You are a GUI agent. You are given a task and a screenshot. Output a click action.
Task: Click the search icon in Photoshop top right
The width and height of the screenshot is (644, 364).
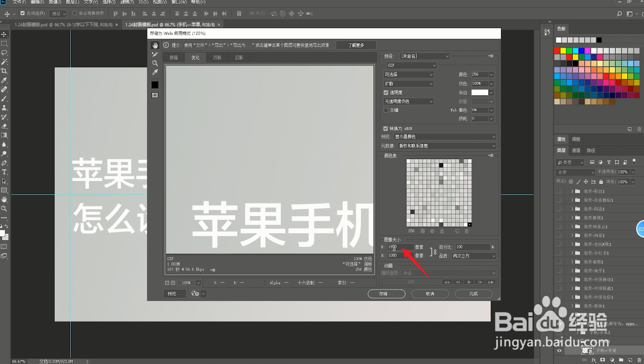click(x=619, y=14)
